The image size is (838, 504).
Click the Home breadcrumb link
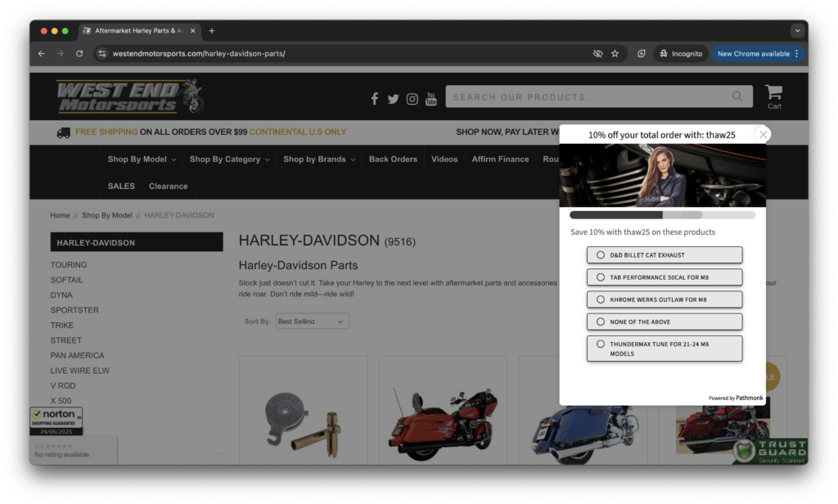60,215
